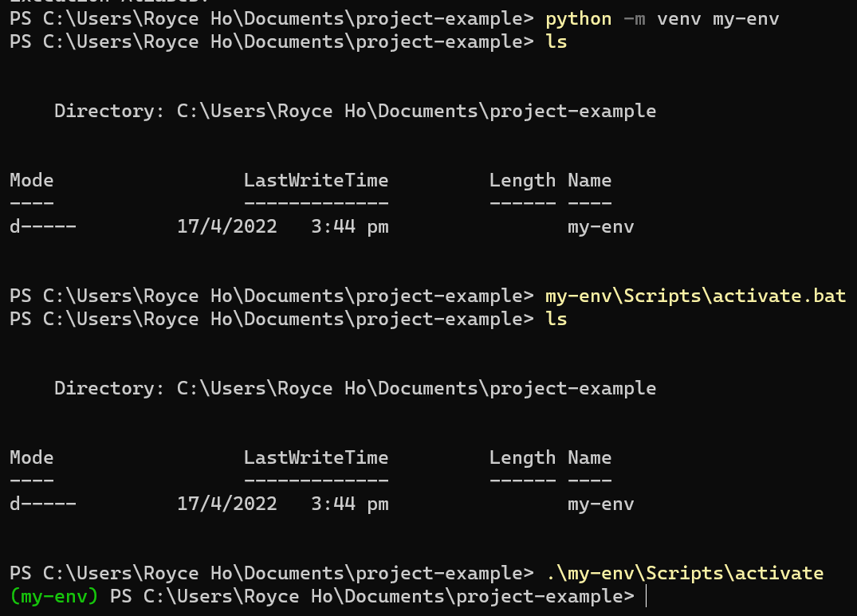Image resolution: width=857 pixels, height=616 pixels.
Task: Click the Length column header in second listing
Action: pos(522,457)
